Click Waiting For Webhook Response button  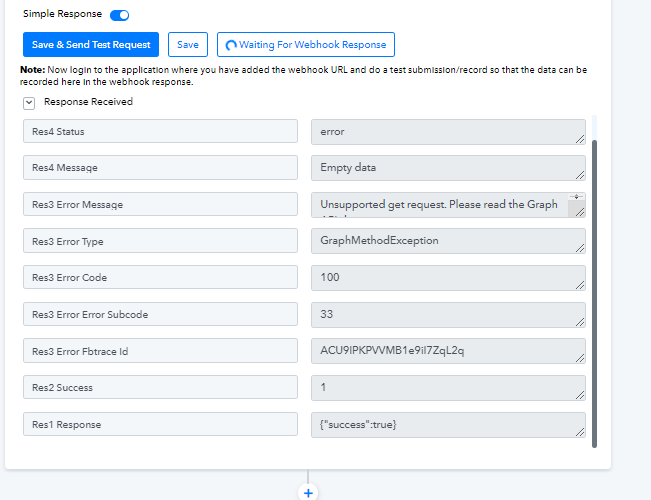(306, 44)
